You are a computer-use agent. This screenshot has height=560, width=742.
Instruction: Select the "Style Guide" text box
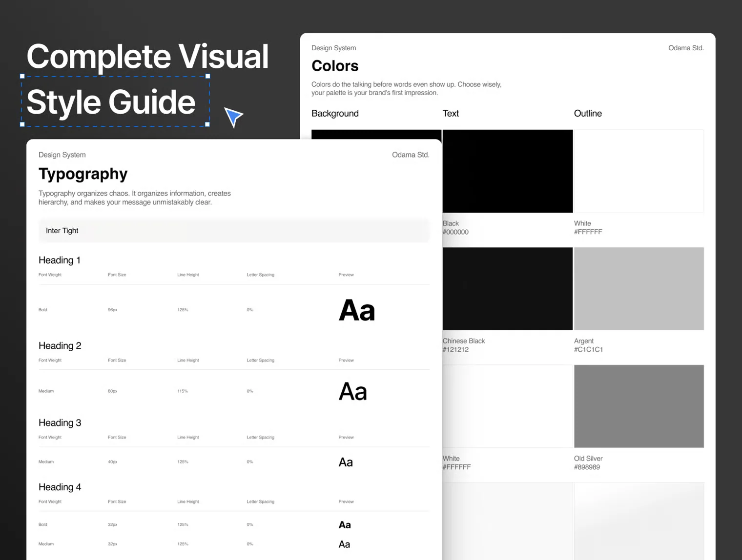115,101
